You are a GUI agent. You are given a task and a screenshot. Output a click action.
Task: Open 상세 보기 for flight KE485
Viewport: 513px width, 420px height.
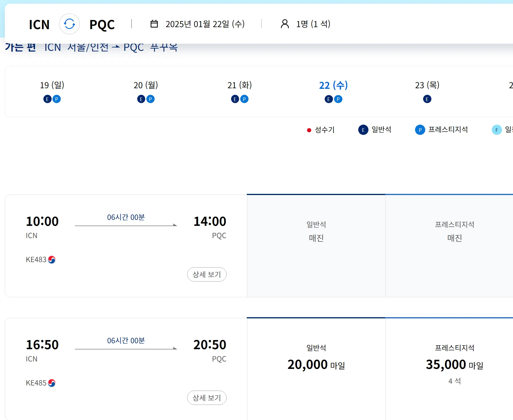click(x=207, y=398)
